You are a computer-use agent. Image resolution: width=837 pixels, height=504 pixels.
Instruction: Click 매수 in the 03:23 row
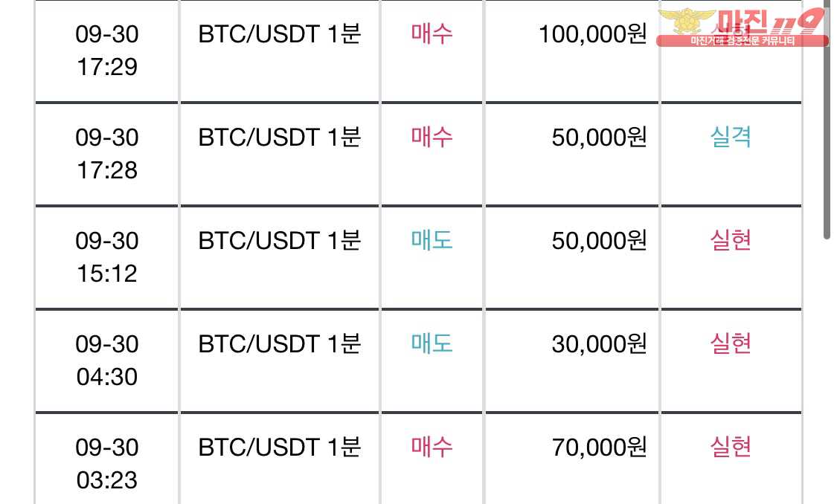coord(432,447)
